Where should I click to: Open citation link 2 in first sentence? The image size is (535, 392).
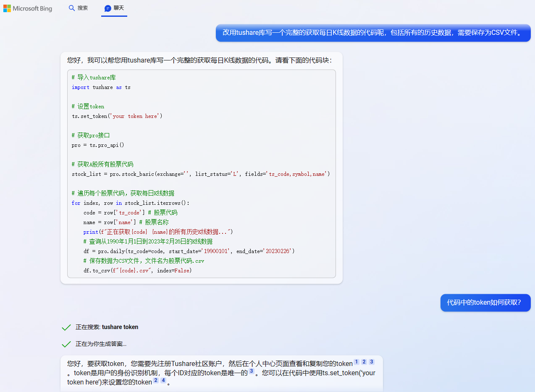(364, 361)
